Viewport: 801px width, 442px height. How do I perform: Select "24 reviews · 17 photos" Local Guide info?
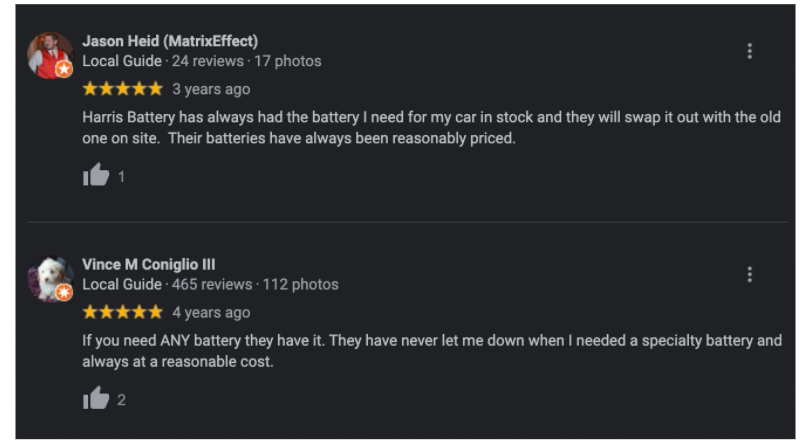(x=246, y=61)
